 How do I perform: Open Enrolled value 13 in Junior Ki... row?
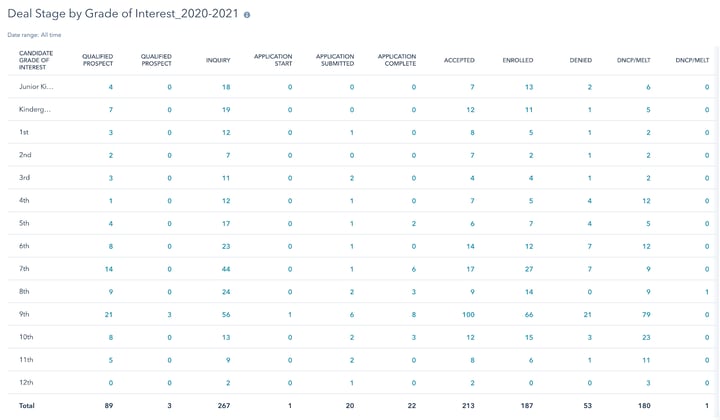529,87
